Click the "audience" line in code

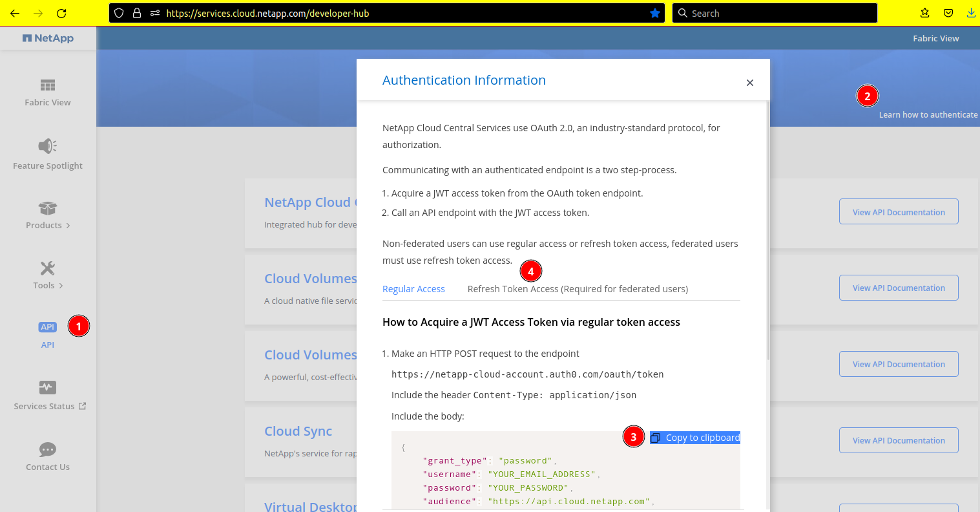(539, 502)
